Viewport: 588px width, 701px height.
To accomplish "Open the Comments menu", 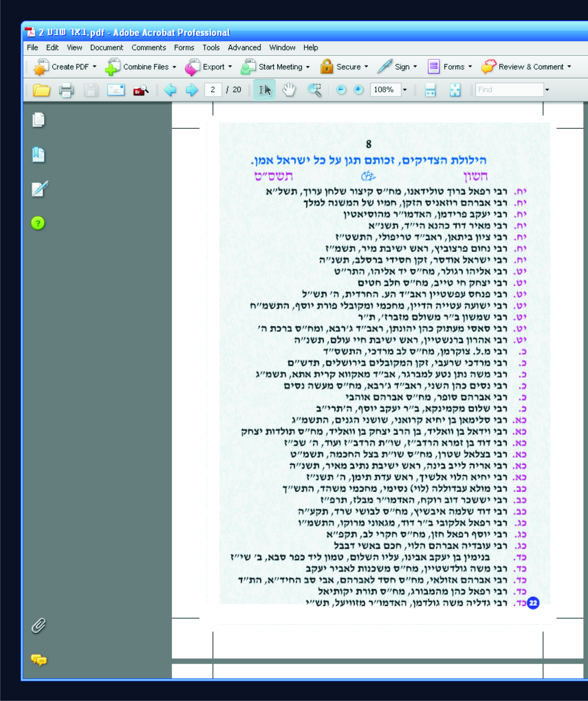I will [149, 47].
